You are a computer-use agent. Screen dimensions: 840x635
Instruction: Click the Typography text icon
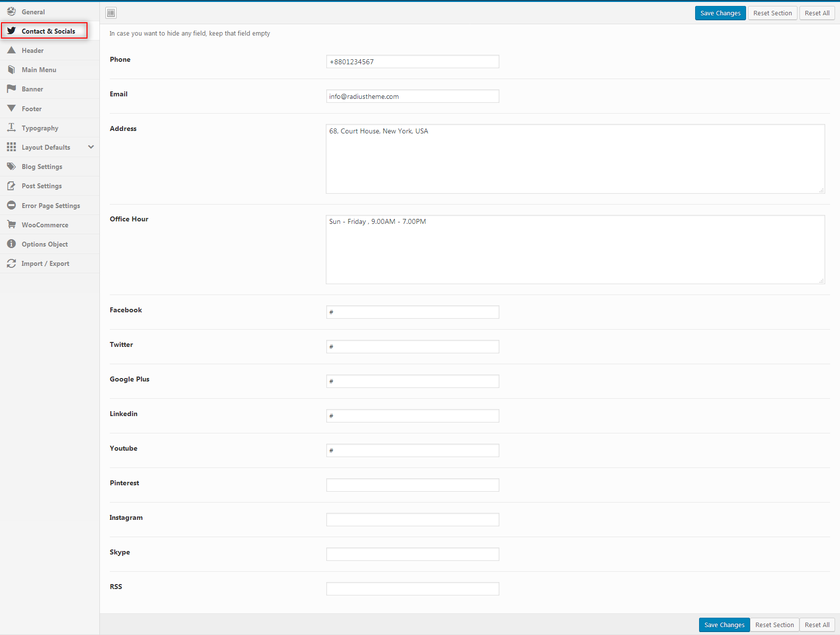pos(11,127)
